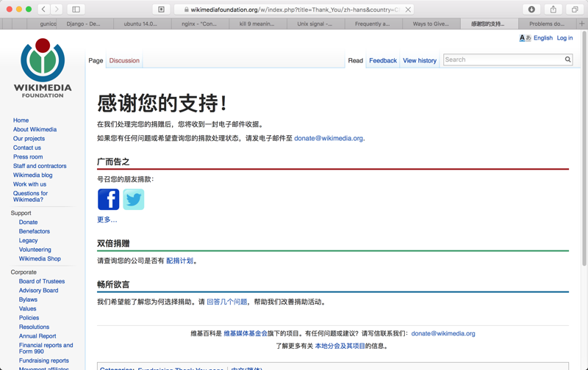Switch to the kill 9 meaning tab
This screenshot has width=588, height=370.
pyautogui.click(x=257, y=23)
